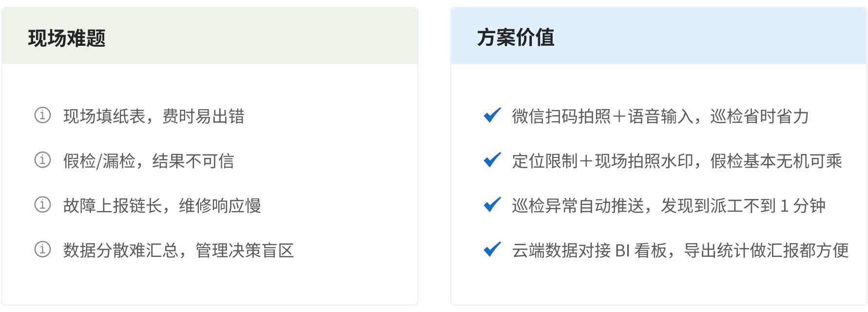The width and height of the screenshot is (868, 312).
Task: Click checkmark beside 巡检异常自动推送
Action: click(492, 205)
